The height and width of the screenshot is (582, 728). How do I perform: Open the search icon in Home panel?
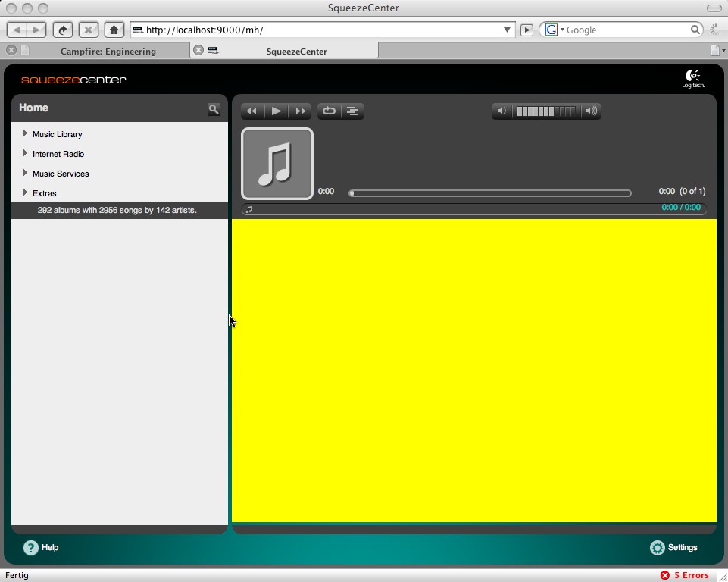[x=214, y=109]
